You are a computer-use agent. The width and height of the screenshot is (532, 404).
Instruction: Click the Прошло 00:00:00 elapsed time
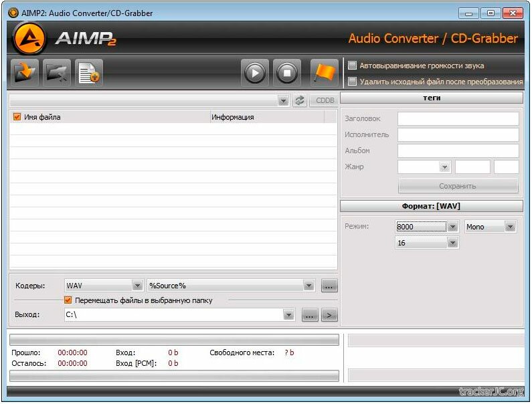72,352
